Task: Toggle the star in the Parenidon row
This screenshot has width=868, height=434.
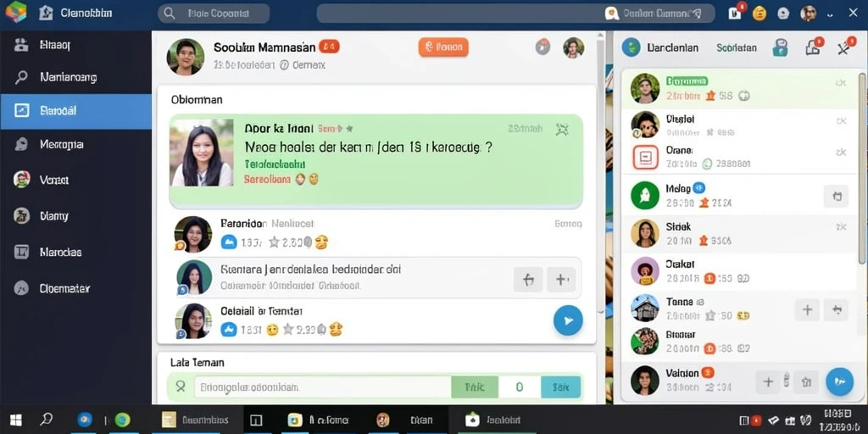Action: [274, 242]
